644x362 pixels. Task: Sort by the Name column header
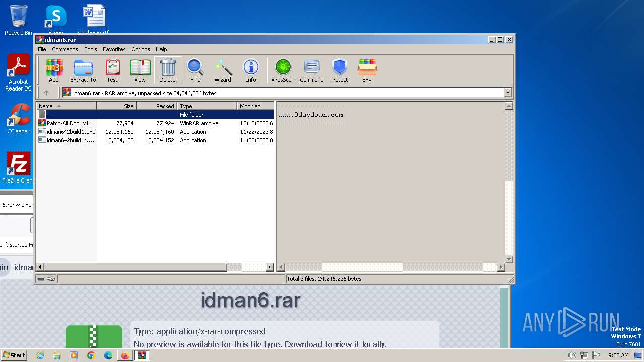point(66,106)
